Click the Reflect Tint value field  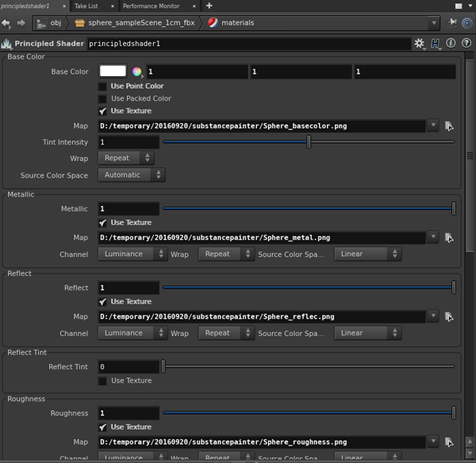[x=129, y=367]
